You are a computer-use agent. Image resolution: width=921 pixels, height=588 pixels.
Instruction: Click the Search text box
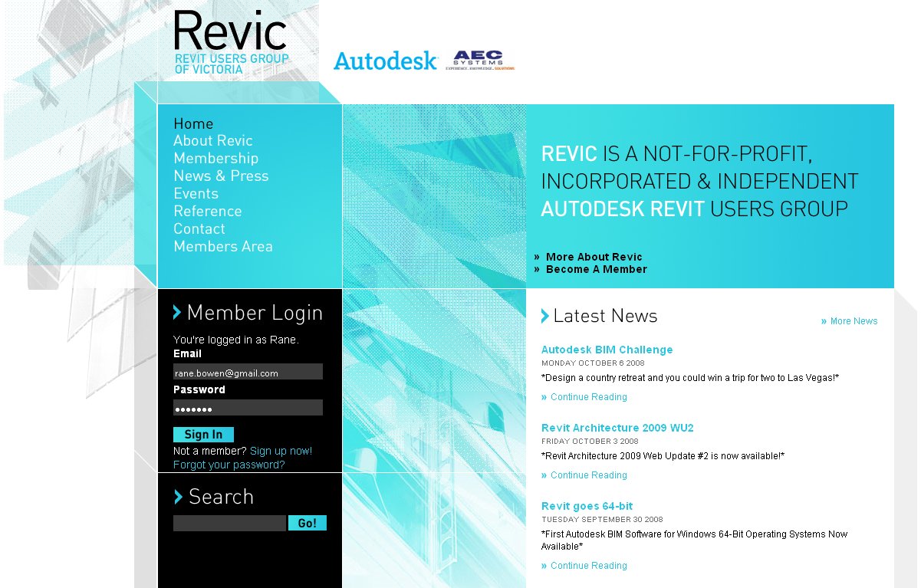pyautogui.click(x=229, y=523)
